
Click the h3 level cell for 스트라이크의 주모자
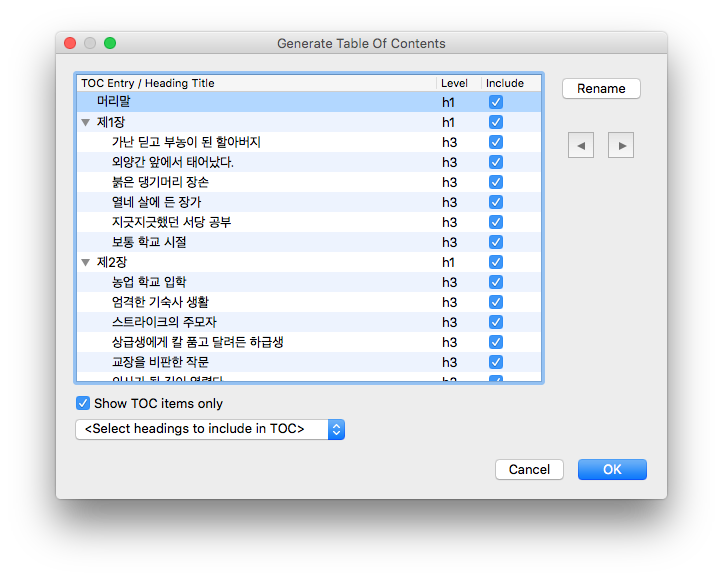pos(450,322)
